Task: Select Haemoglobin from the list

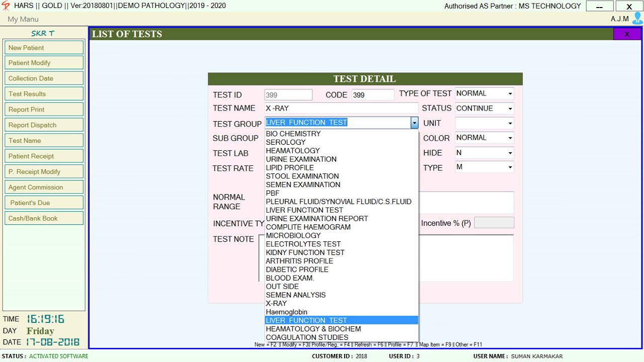Action: (x=342, y=312)
